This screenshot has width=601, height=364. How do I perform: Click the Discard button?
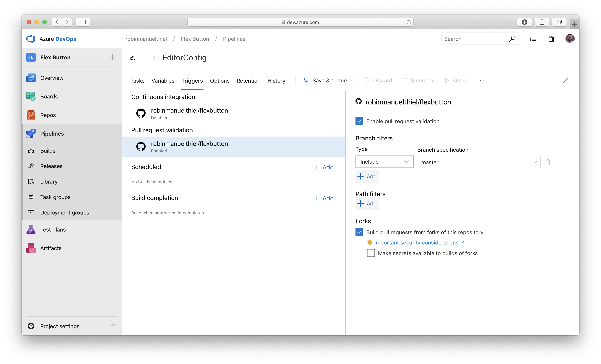coord(379,80)
